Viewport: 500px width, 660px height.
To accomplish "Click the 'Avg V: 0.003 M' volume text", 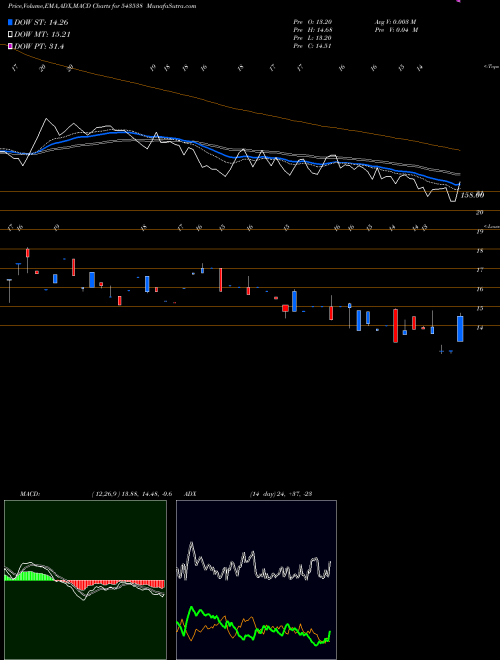I will pyautogui.click(x=396, y=22).
